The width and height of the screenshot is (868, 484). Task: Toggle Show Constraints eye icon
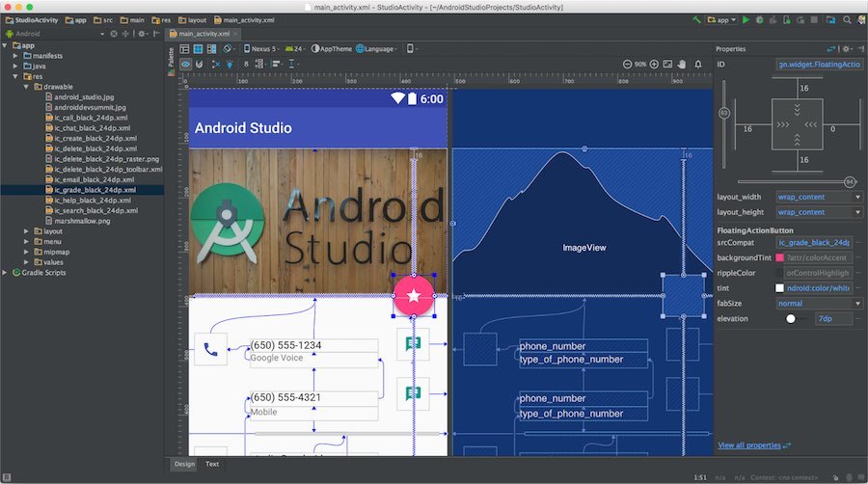(186, 64)
